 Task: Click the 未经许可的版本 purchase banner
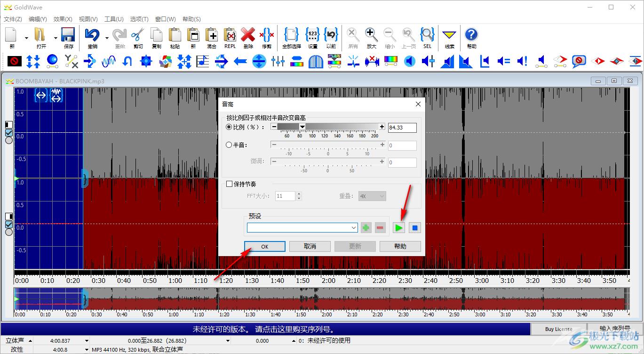[x=266, y=329]
